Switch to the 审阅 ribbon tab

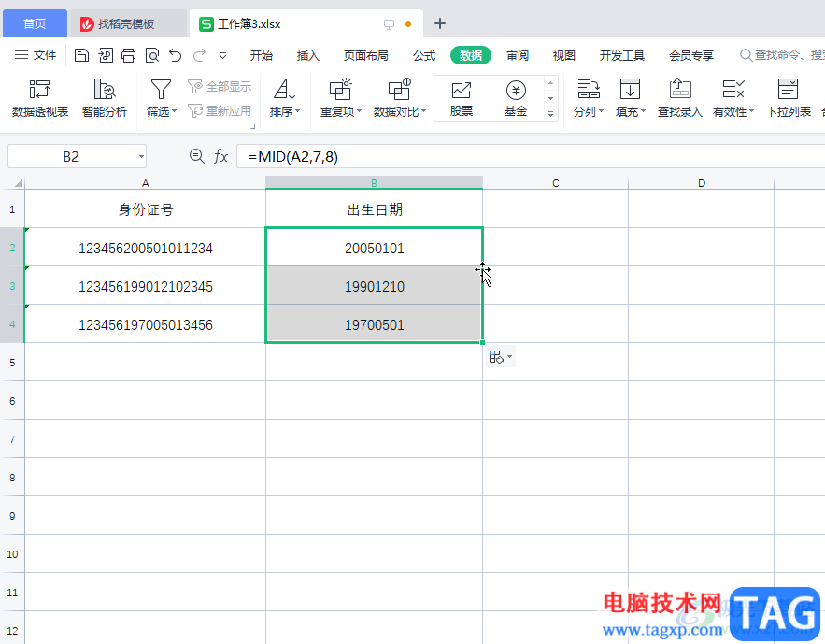pos(518,55)
